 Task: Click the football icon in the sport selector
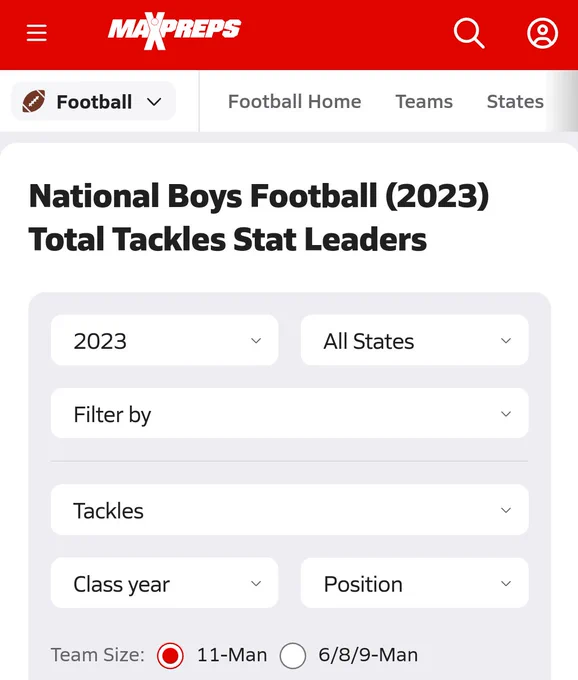(x=34, y=101)
